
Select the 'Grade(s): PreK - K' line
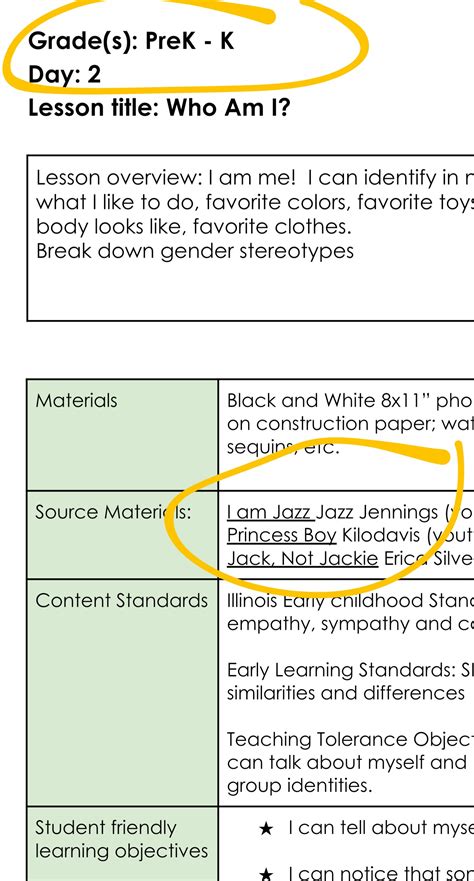pyautogui.click(x=131, y=41)
